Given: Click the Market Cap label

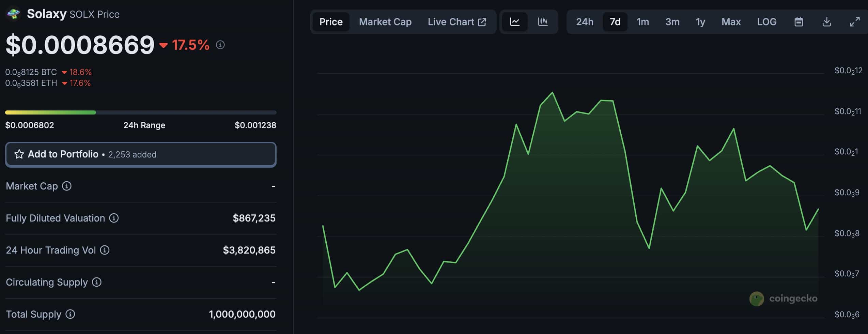Looking at the screenshot, I should coord(32,186).
